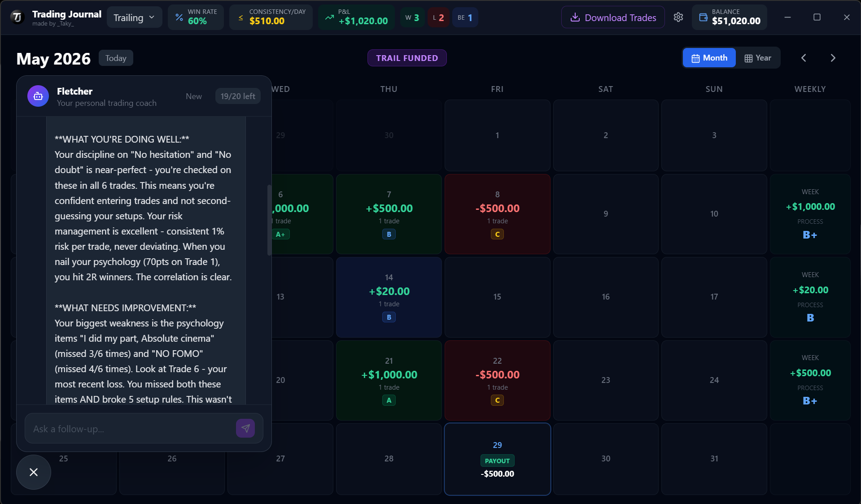Select day 1 Friday cell

[497, 135]
